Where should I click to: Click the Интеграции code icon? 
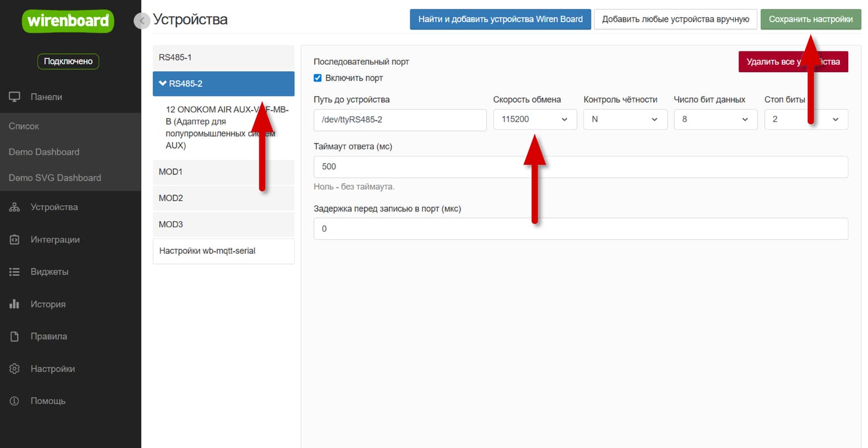pos(14,240)
